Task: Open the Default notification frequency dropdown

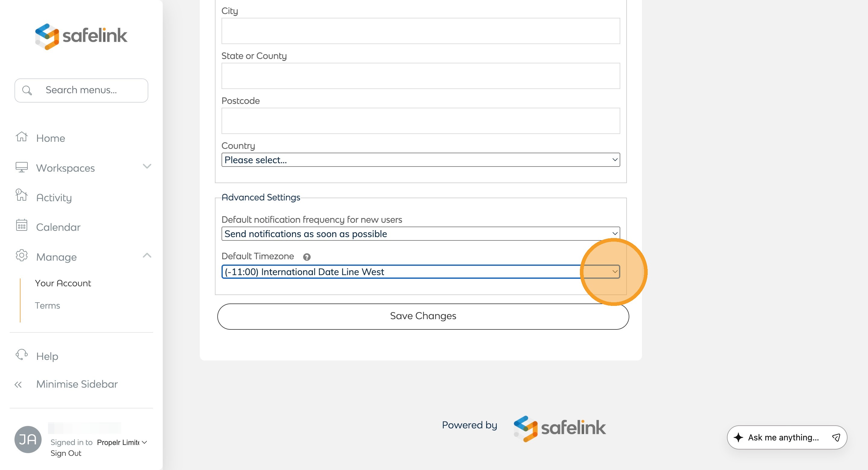Action: pyautogui.click(x=420, y=234)
